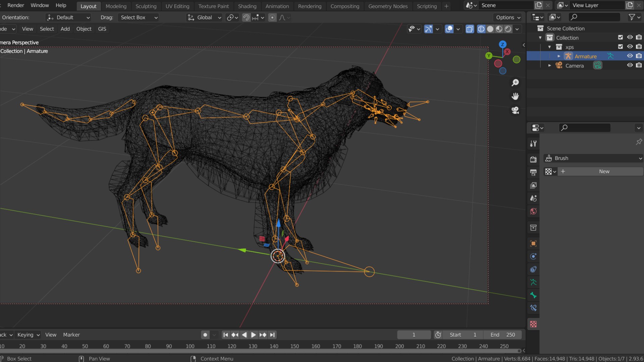The image size is (644, 362).
Task: Toggle the camera view gizmo
Action: [515, 110]
